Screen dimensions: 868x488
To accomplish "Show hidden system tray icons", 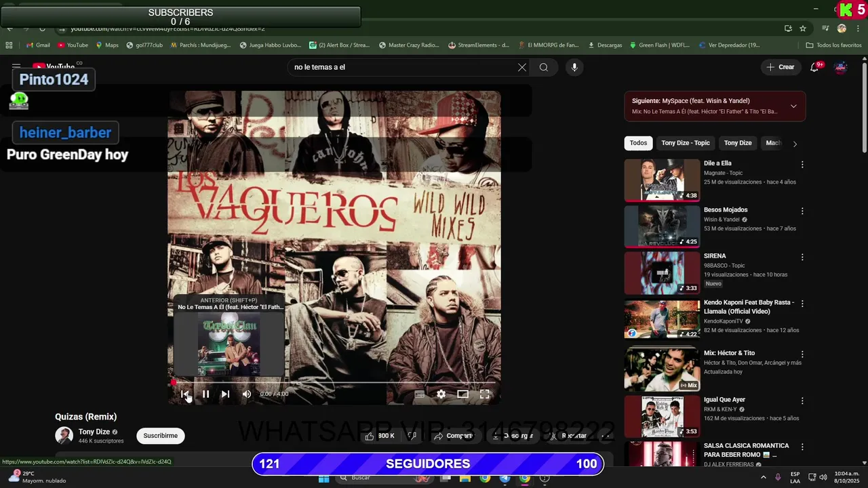I will pos(763,478).
